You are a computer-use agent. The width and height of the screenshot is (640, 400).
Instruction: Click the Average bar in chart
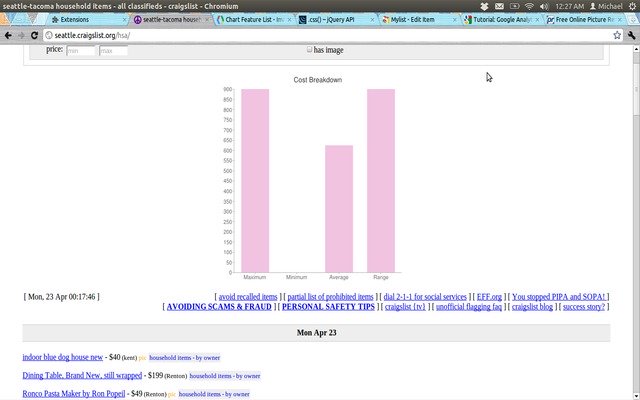pos(339,209)
